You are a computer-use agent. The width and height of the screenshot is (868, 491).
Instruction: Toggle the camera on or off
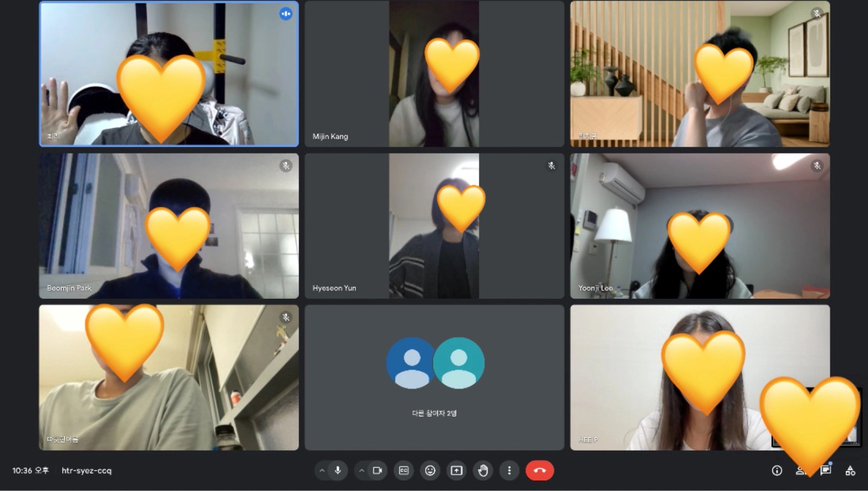378,470
